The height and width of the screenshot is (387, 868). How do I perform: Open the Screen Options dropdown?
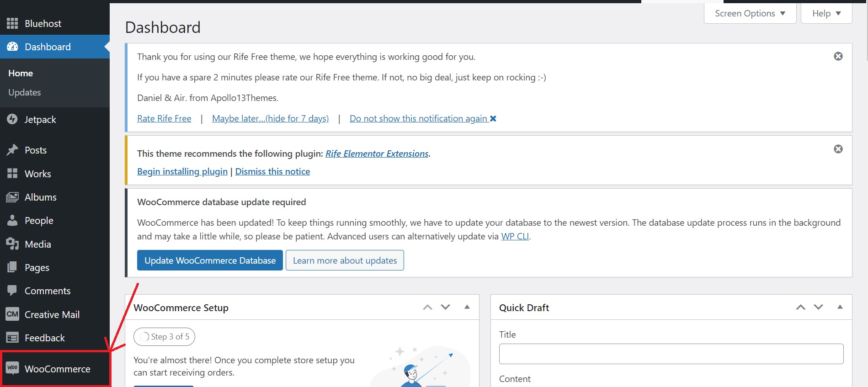[750, 14]
